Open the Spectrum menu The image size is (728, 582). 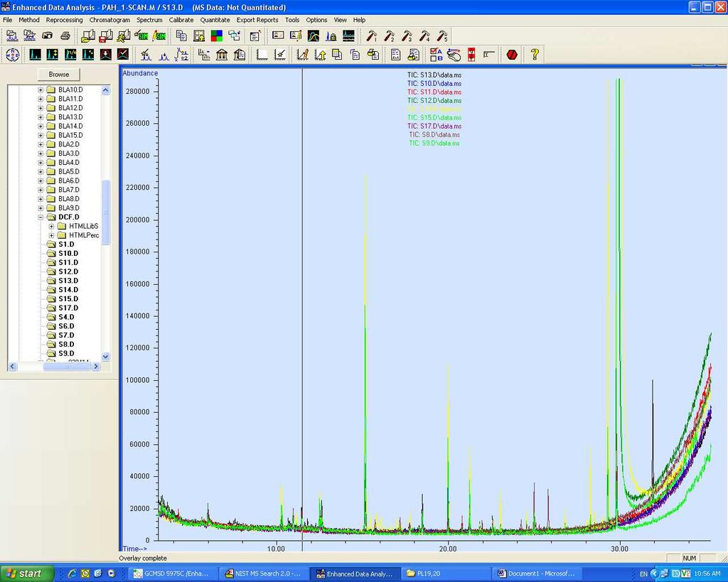click(x=149, y=20)
